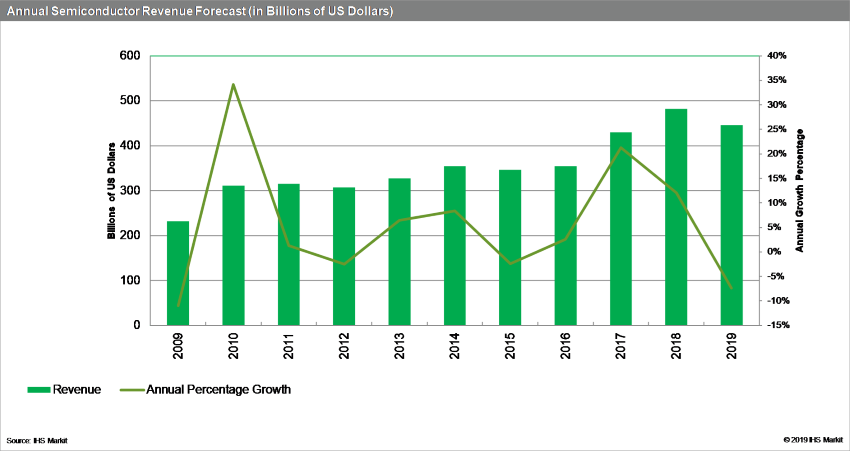
Task: Click the '15%' right axis label
Action: pyautogui.click(x=777, y=178)
